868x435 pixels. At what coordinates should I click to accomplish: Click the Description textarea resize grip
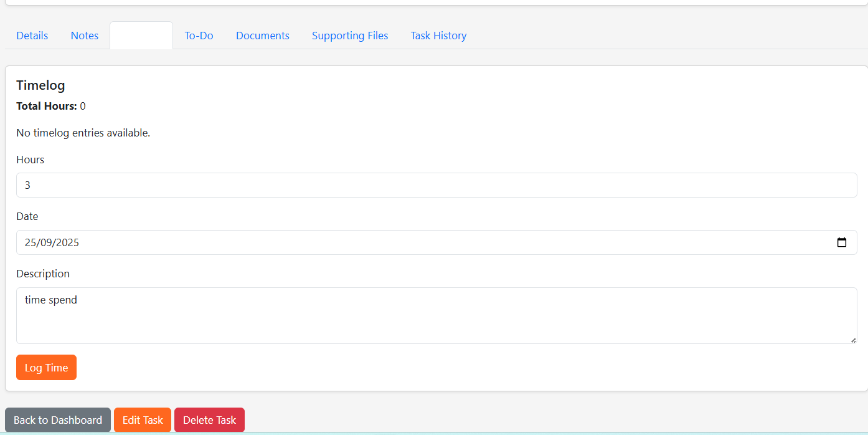click(x=854, y=340)
